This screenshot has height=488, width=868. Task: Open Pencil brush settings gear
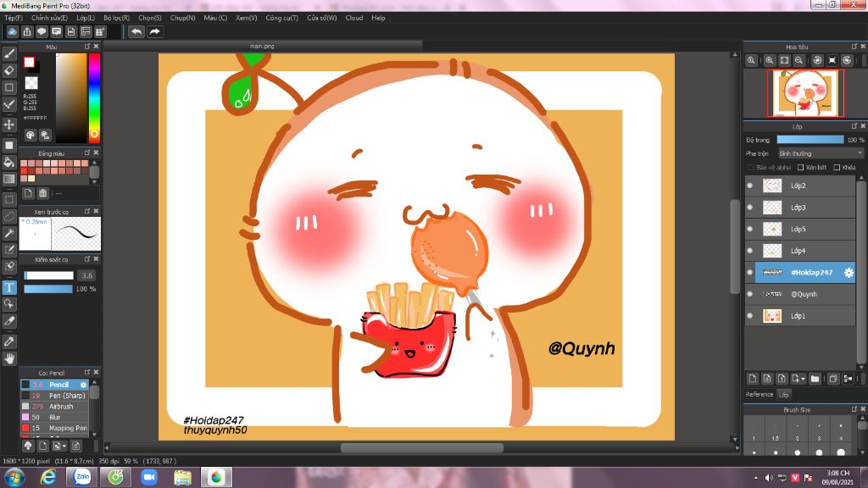click(84, 385)
